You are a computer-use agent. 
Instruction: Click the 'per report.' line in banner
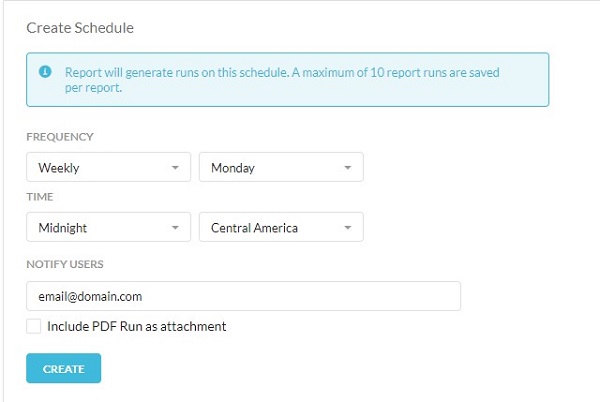(x=93, y=88)
